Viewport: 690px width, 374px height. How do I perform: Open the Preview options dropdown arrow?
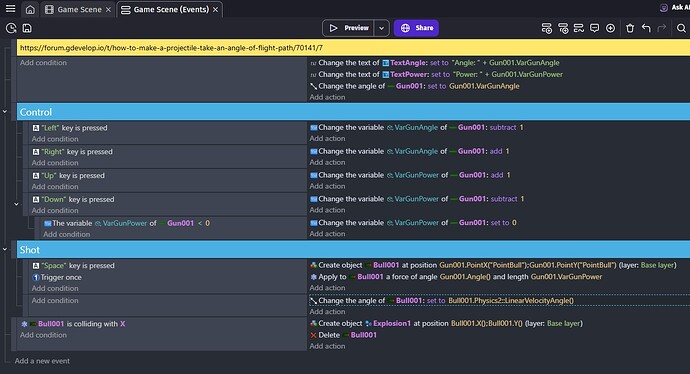(382, 28)
